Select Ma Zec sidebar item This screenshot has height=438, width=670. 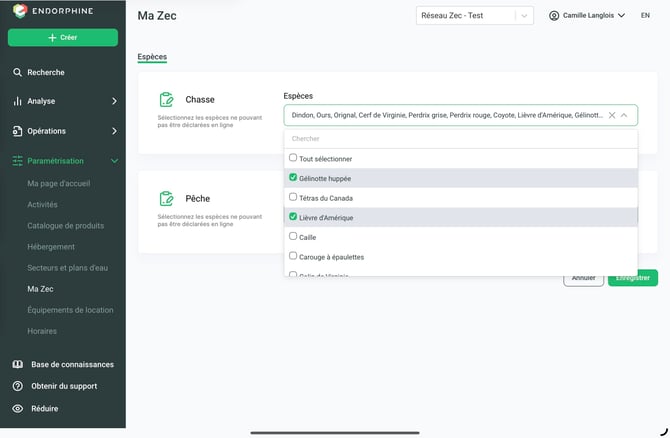(x=41, y=289)
